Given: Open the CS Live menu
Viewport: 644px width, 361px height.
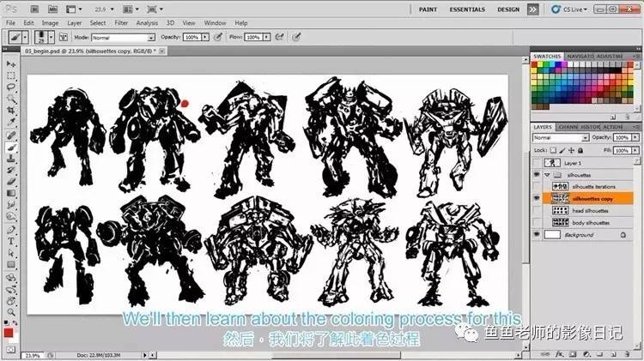Looking at the screenshot, I should [x=569, y=9].
